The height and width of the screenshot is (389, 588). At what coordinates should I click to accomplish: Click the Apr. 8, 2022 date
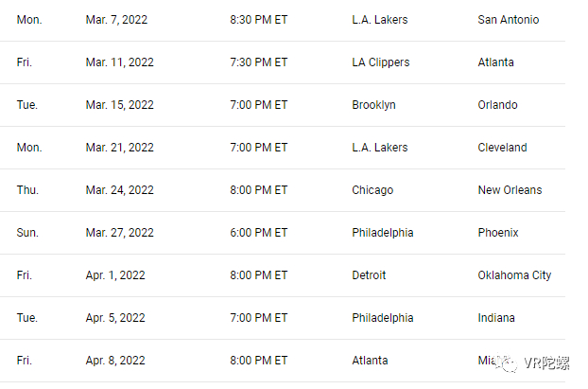[115, 361]
